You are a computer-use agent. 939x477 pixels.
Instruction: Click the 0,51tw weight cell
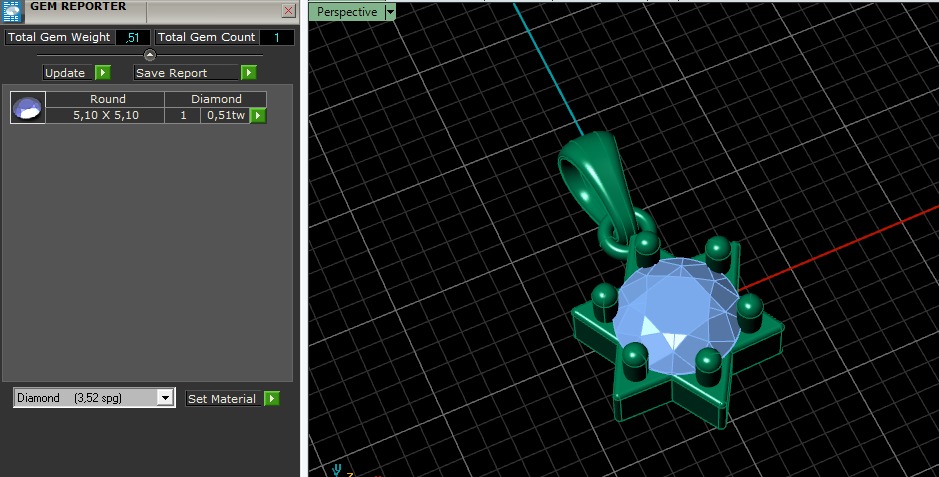225,116
